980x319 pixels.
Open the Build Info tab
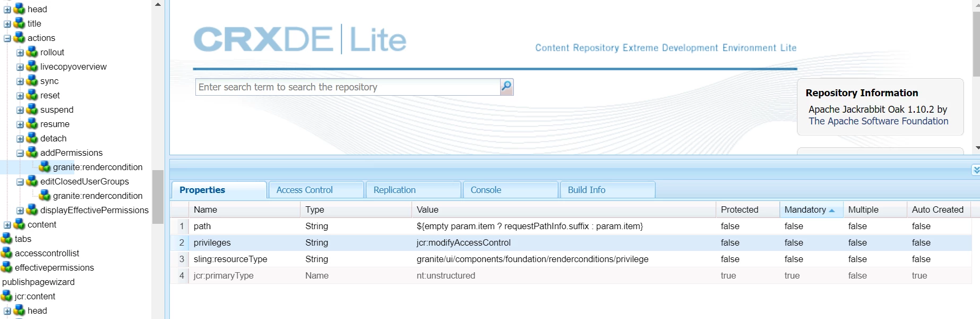pos(608,190)
